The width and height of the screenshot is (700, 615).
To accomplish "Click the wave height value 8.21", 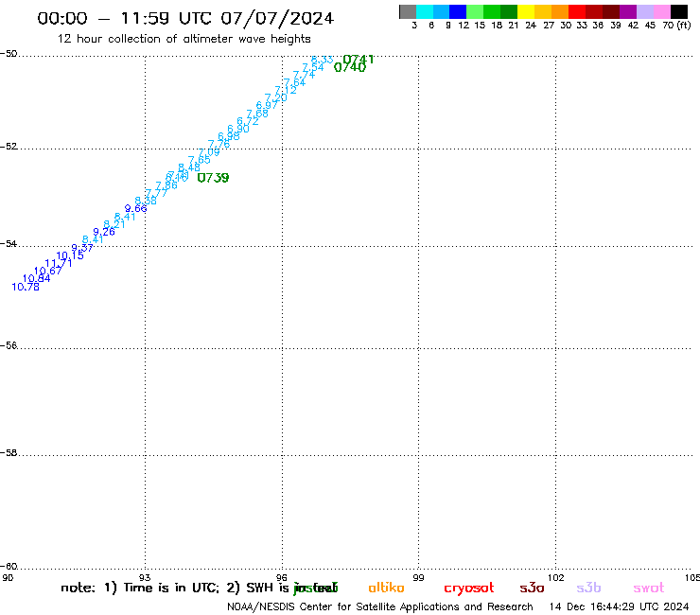I will [x=114, y=224].
